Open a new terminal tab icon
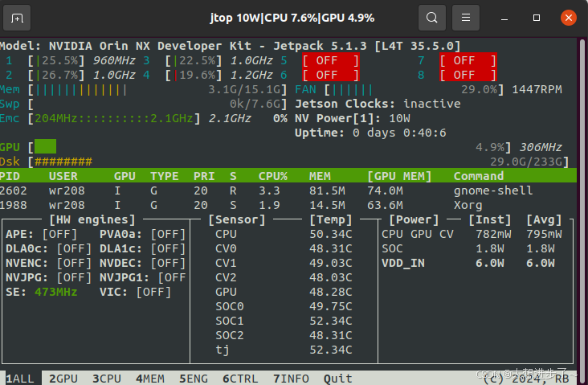This screenshot has height=385, width=588. pyautogui.click(x=17, y=18)
